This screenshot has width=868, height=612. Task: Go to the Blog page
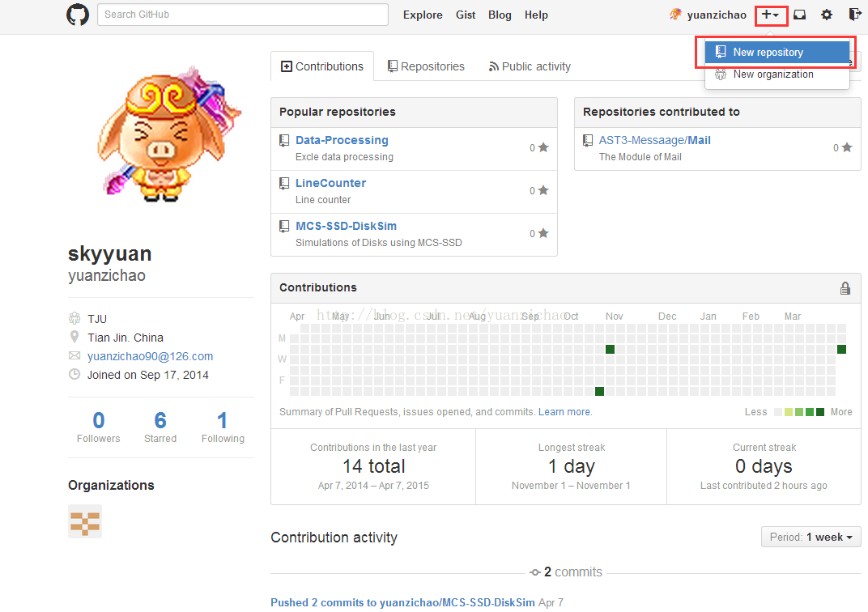point(500,15)
